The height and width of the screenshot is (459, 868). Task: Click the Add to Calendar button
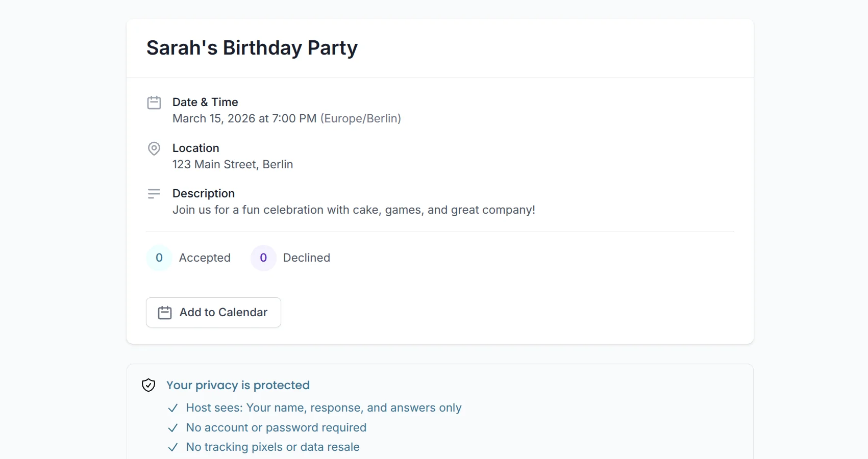click(x=213, y=312)
